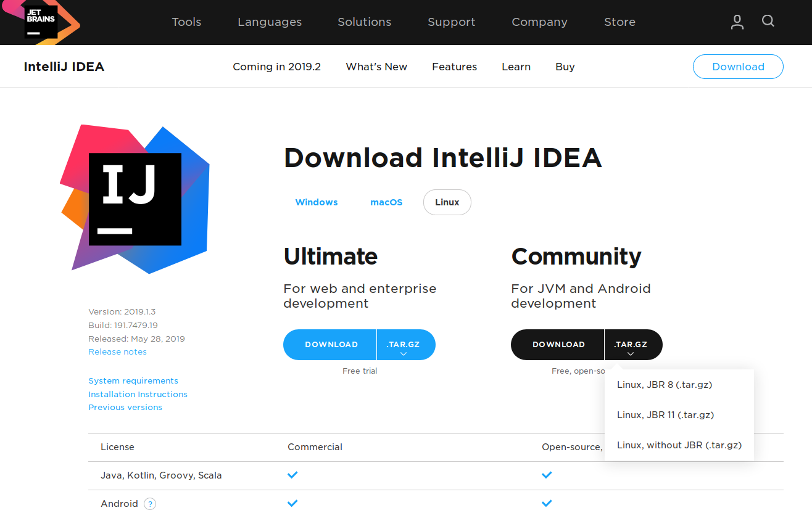Go to IntelliJ IDEA product home
Screen dimensions: 812x518
(64, 67)
